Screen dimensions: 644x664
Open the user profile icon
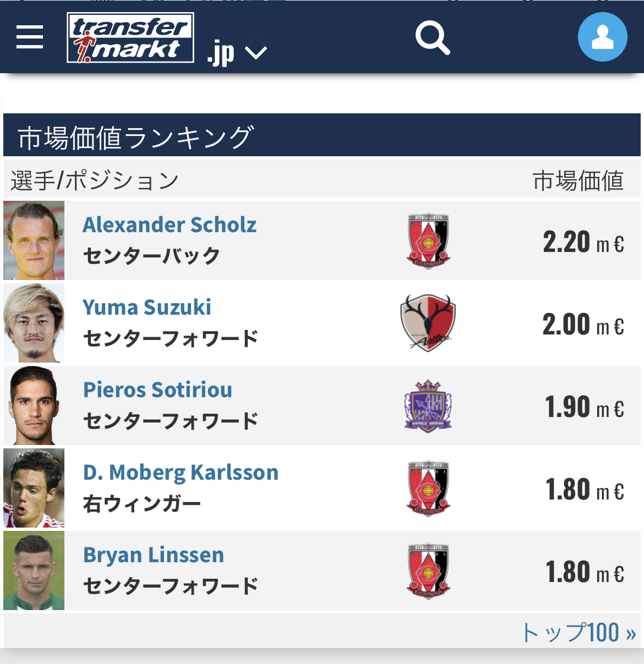pyautogui.click(x=602, y=37)
